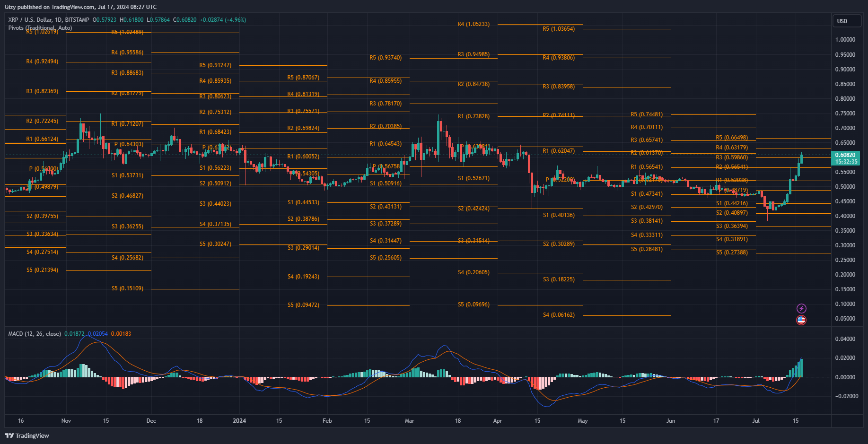
Task: Click the S1 (0.40136) pivot label
Action: click(x=559, y=215)
